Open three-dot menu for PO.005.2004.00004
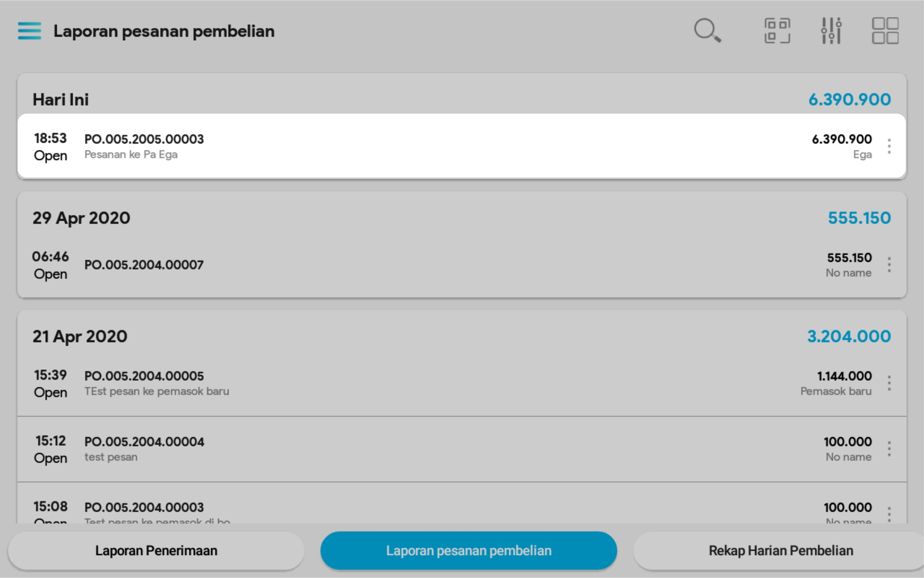Image resolution: width=924 pixels, height=578 pixels. point(889,449)
